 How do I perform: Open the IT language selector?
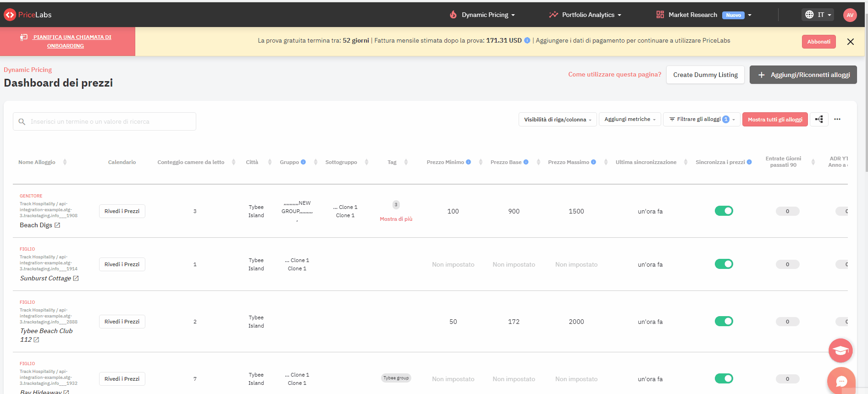coord(818,15)
